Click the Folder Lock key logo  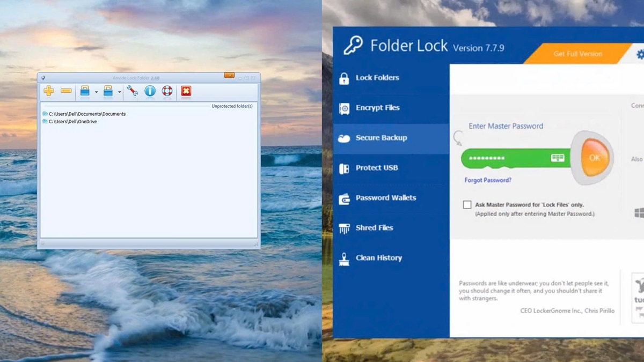353,46
